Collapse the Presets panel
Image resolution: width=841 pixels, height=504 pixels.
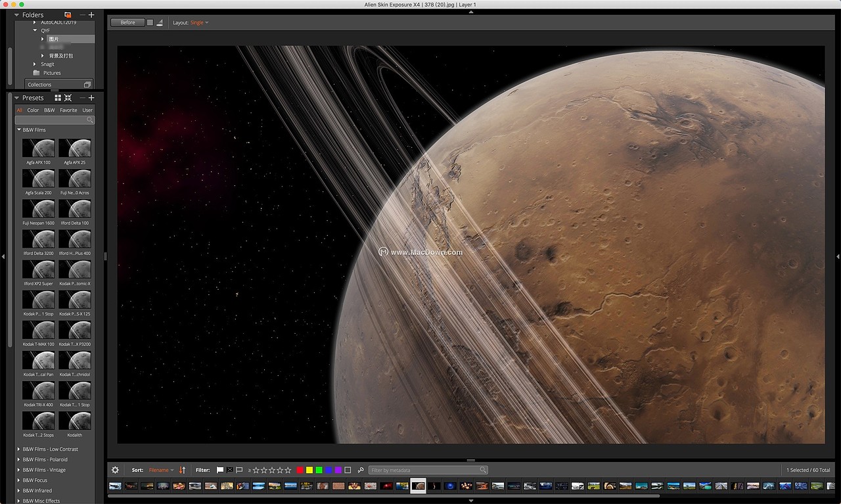[x=16, y=98]
